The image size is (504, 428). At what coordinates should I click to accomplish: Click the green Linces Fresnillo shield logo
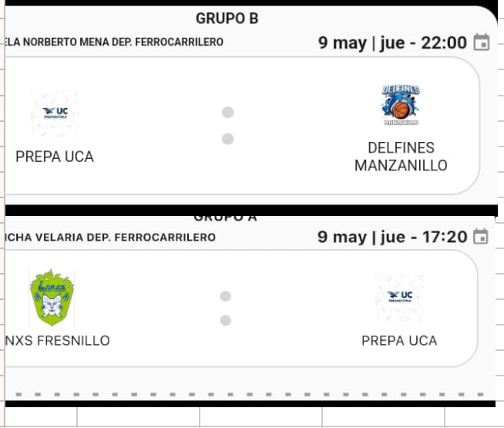pos(52,298)
